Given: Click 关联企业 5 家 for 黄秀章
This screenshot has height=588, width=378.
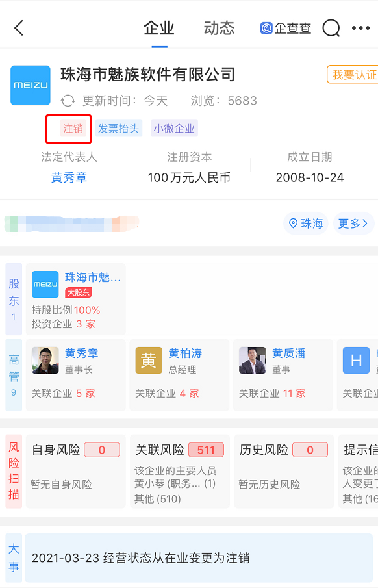Looking at the screenshot, I should point(64,393).
